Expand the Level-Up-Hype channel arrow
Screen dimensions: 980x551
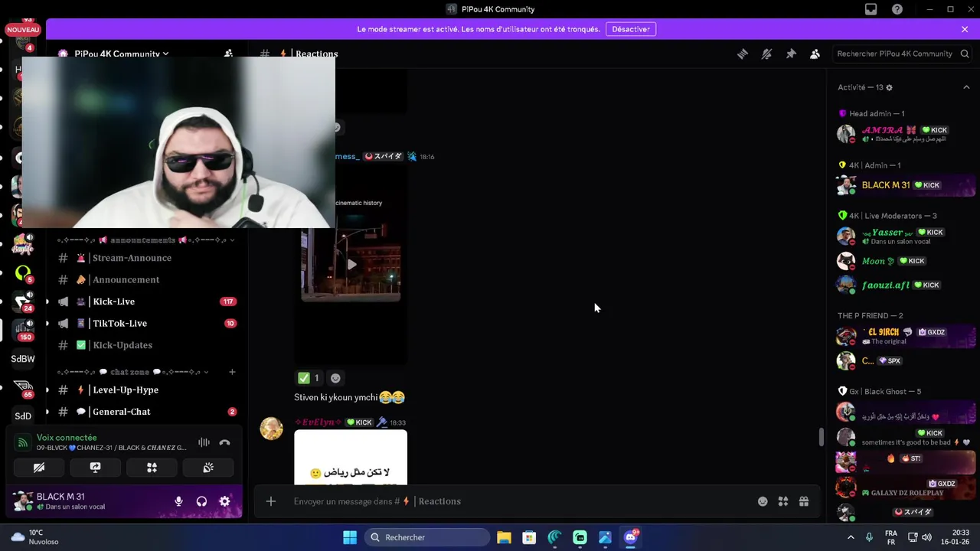pyautogui.click(x=47, y=390)
